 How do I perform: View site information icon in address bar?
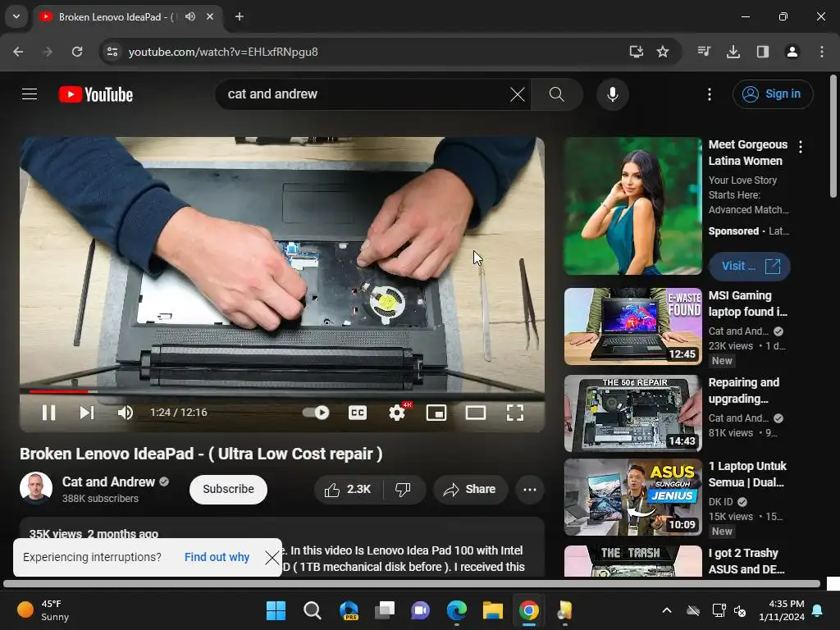(112, 52)
